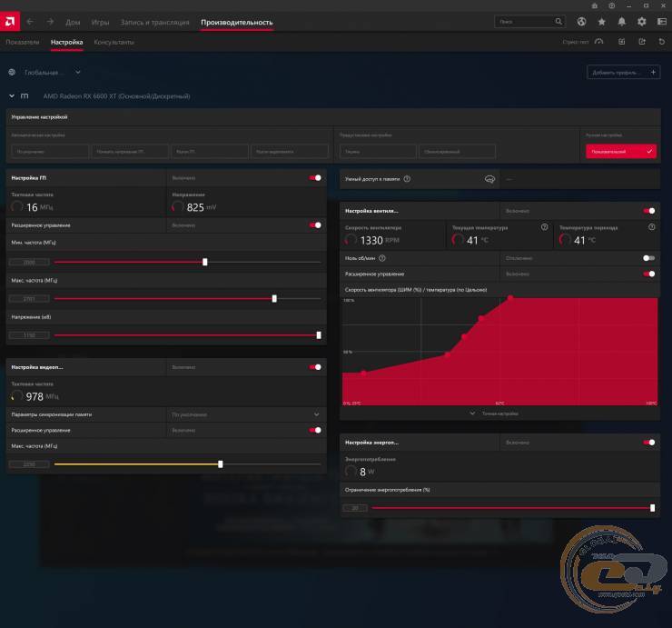The width and height of the screenshot is (672, 628).
Task: Click Понизить напряжение ГП preset
Action: tap(130, 152)
